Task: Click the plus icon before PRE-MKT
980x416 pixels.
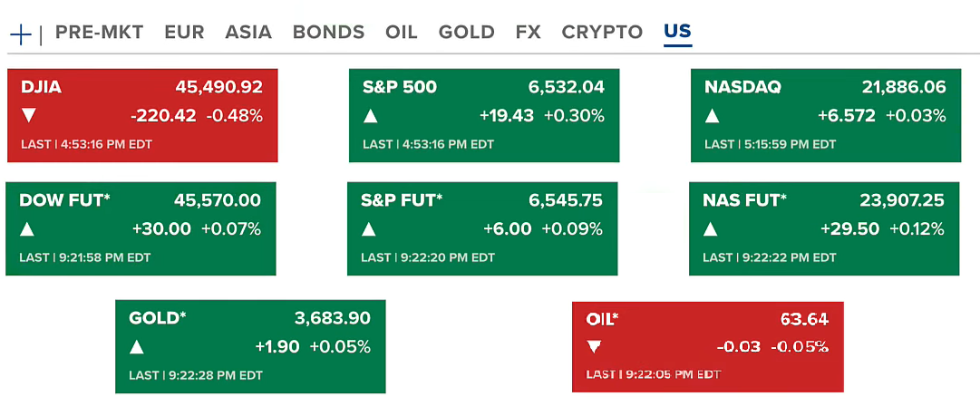Action: click(21, 34)
